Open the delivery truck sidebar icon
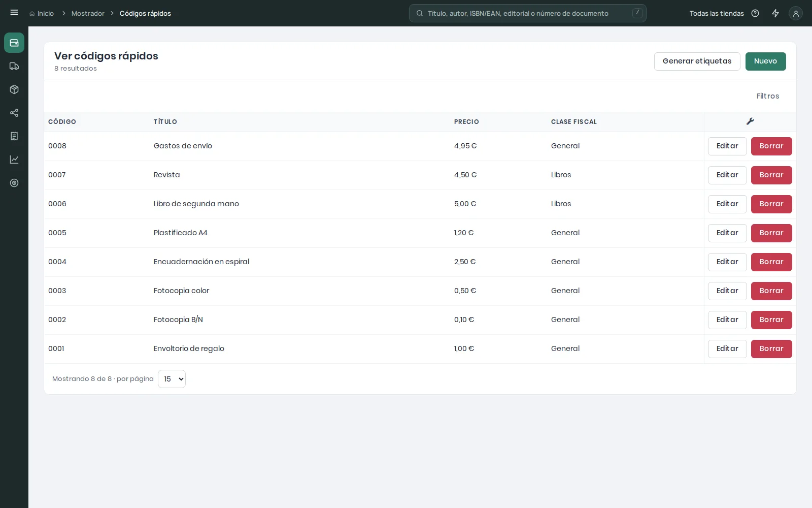Image resolution: width=812 pixels, height=508 pixels. pyautogui.click(x=14, y=66)
